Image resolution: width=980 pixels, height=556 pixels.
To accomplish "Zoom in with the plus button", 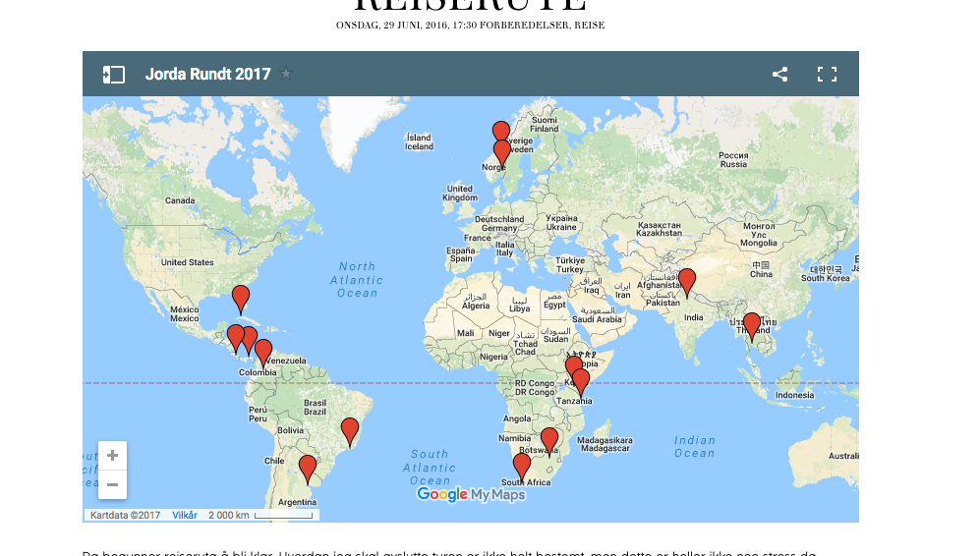I will click(x=113, y=456).
